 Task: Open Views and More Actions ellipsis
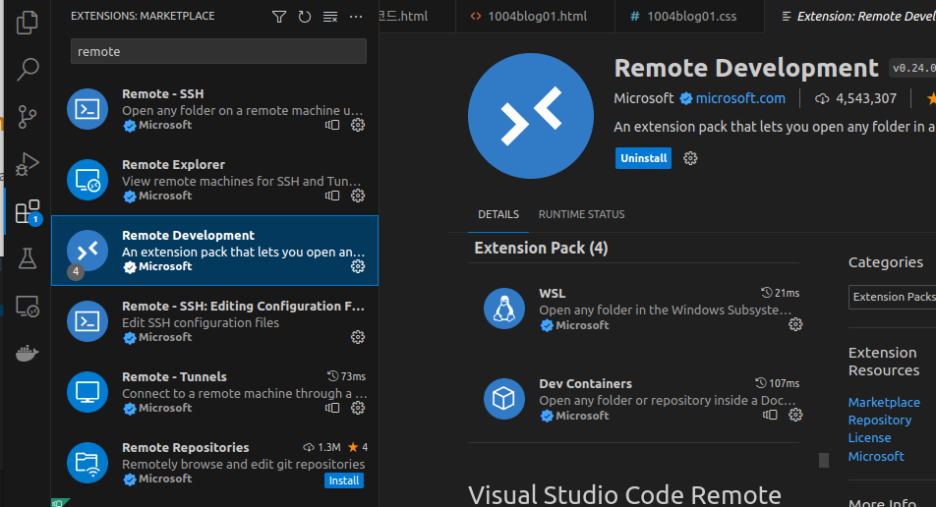coord(356,17)
